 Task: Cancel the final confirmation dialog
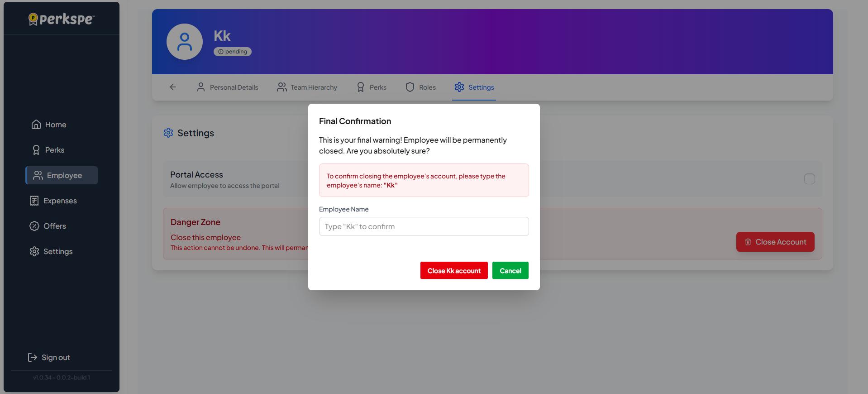[510, 270]
